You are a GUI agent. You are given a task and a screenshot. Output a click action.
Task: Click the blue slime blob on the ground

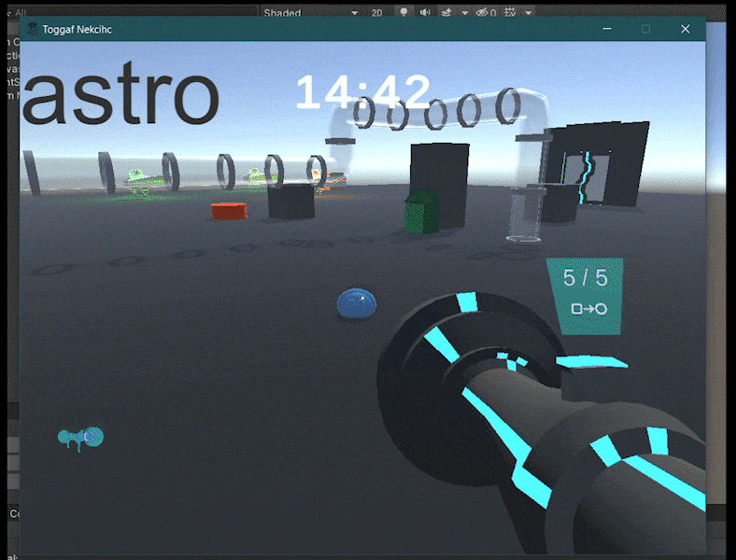click(x=356, y=303)
